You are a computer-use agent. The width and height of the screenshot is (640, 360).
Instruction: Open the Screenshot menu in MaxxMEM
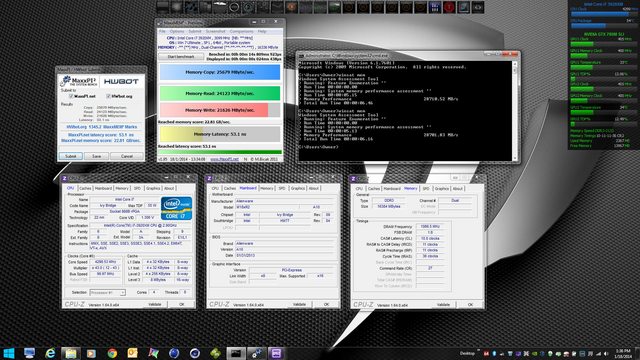pyautogui.click(x=215, y=31)
